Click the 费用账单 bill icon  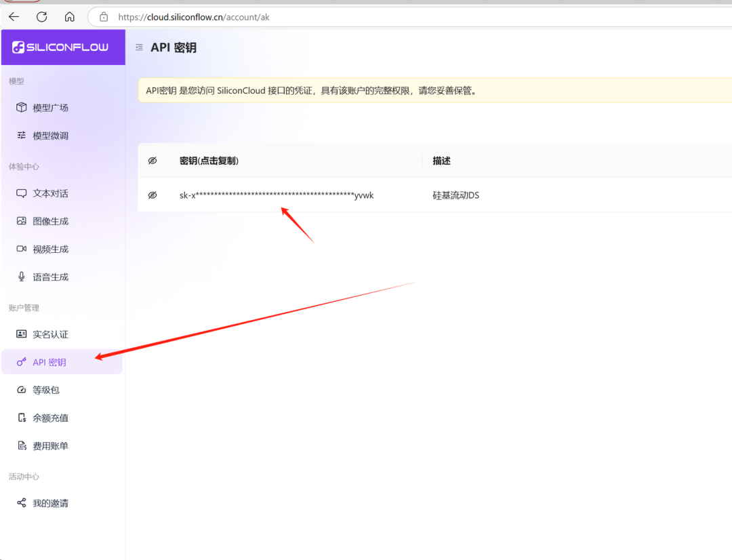22,445
